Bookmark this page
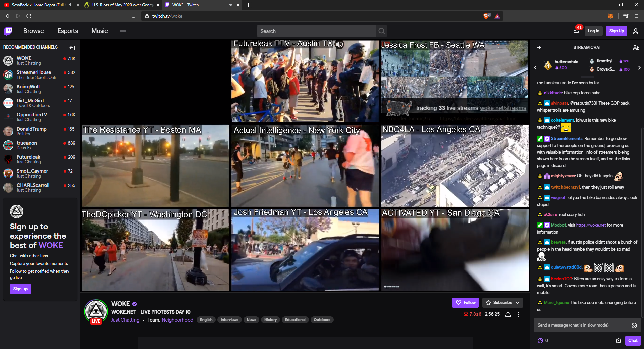The height and width of the screenshot is (349, 644). (x=133, y=16)
